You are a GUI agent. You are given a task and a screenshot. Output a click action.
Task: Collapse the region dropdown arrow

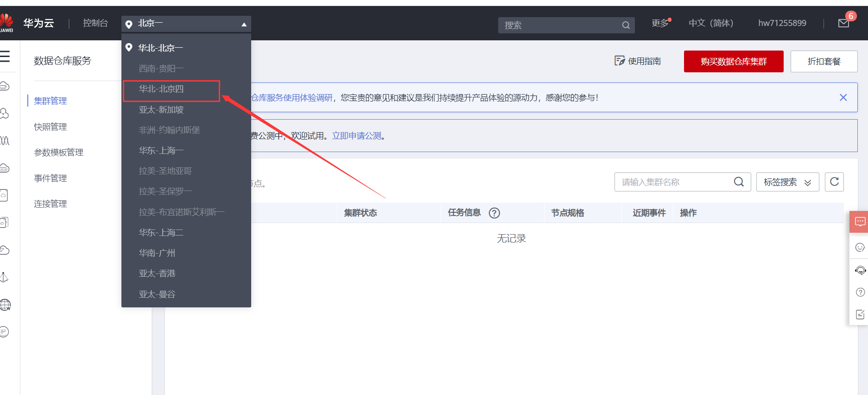point(244,24)
